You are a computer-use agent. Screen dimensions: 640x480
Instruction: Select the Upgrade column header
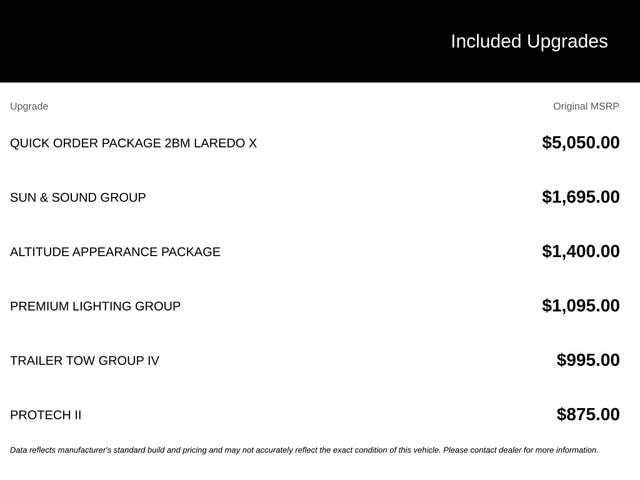click(x=29, y=106)
